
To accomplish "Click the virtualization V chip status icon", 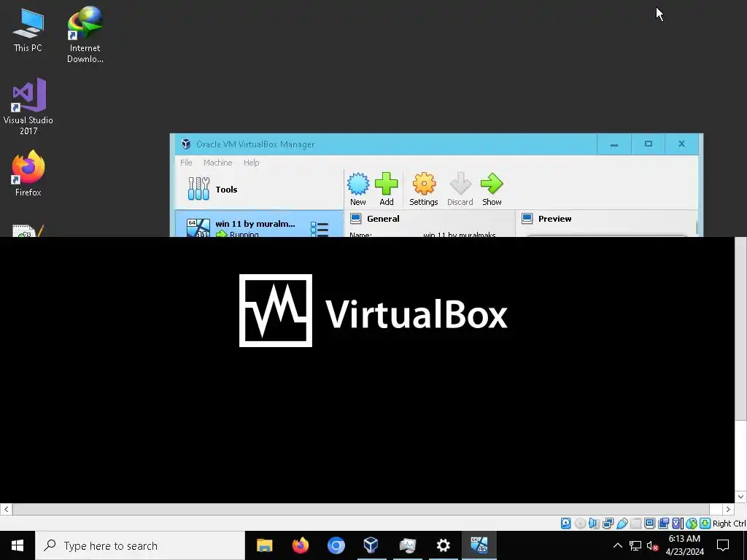I will tap(678, 524).
